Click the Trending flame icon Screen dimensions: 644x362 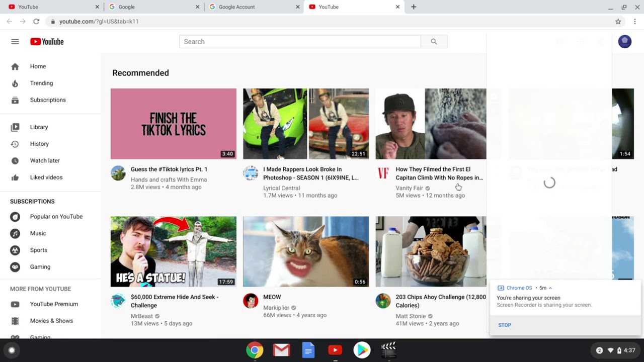coord(15,83)
